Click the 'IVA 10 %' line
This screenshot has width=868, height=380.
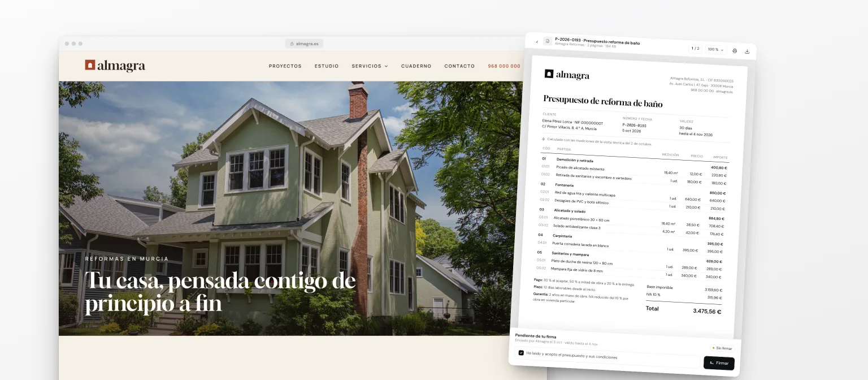pyautogui.click(x=684, y=296)
